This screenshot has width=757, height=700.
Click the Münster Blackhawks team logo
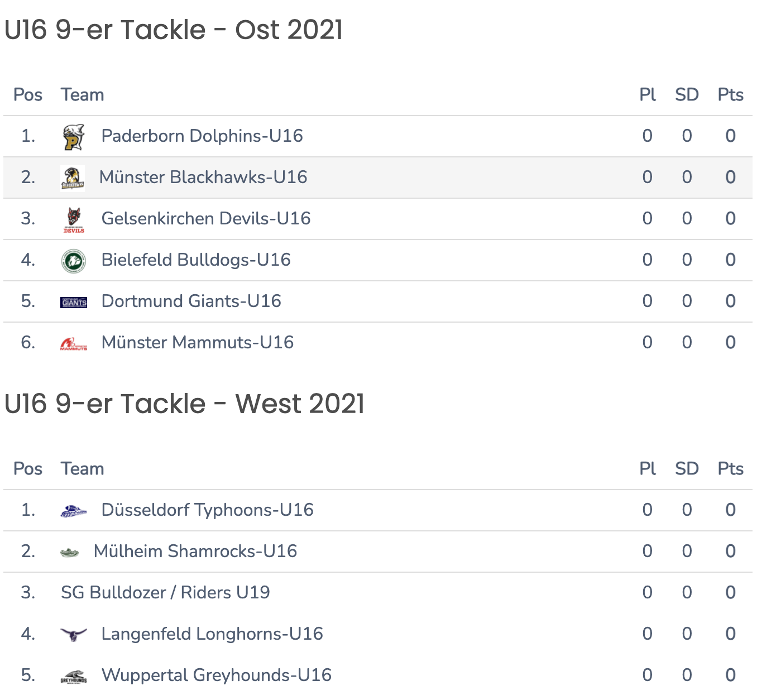click(x=73, y=179)
